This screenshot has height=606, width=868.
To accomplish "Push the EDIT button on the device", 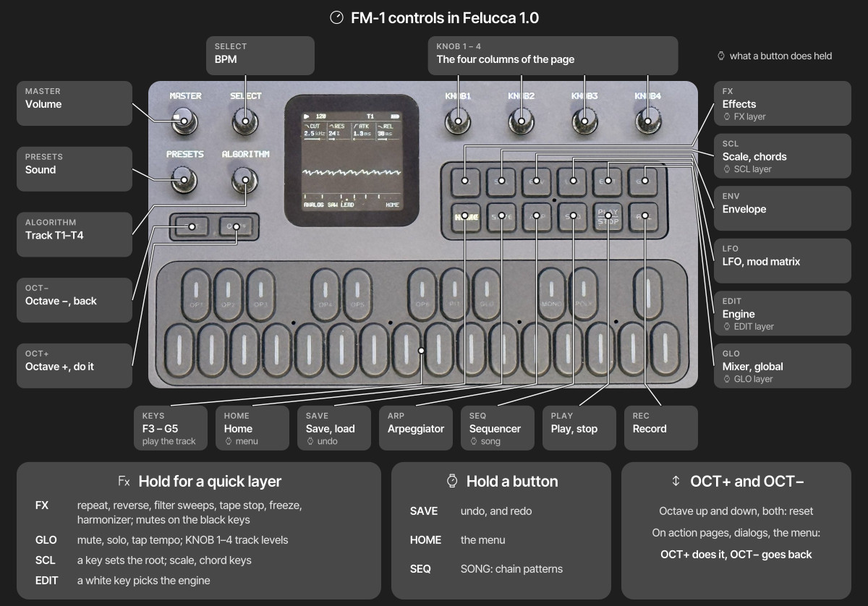I will pyautogui.click(x=608, y=182).
